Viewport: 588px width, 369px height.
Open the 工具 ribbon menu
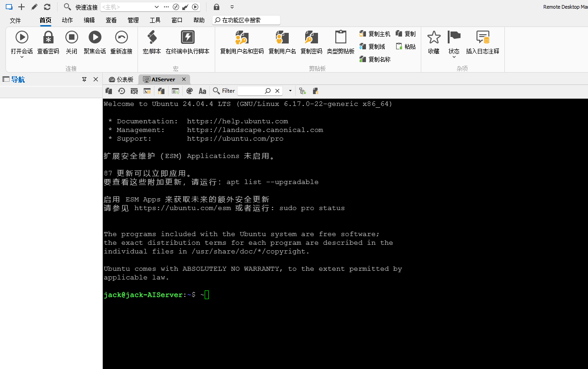coord(154,20)
